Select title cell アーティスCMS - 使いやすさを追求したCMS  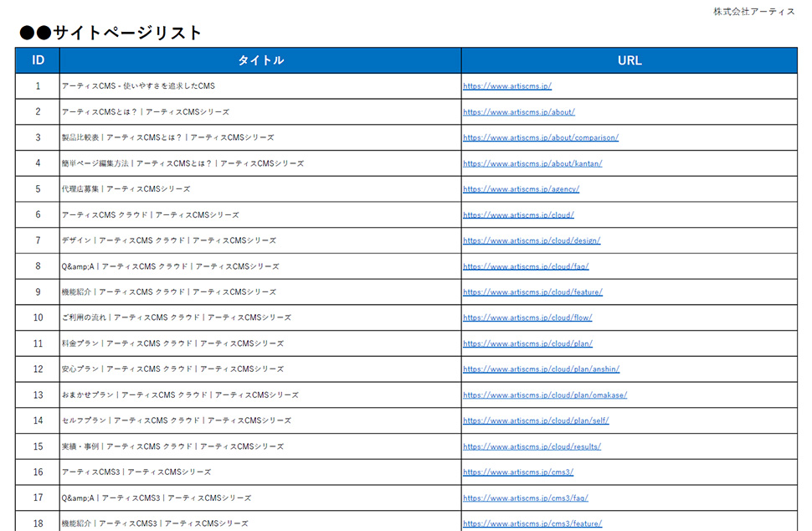260,86
